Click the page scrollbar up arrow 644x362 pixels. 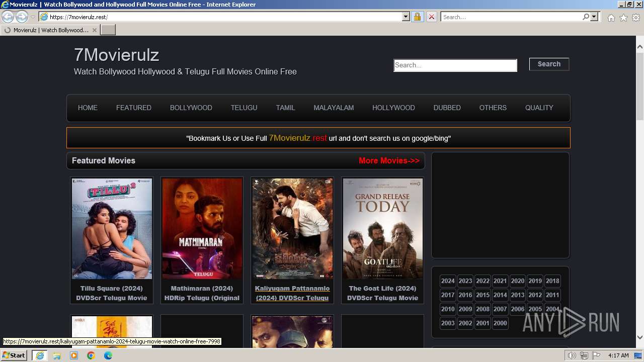click(x=640, y=47)
